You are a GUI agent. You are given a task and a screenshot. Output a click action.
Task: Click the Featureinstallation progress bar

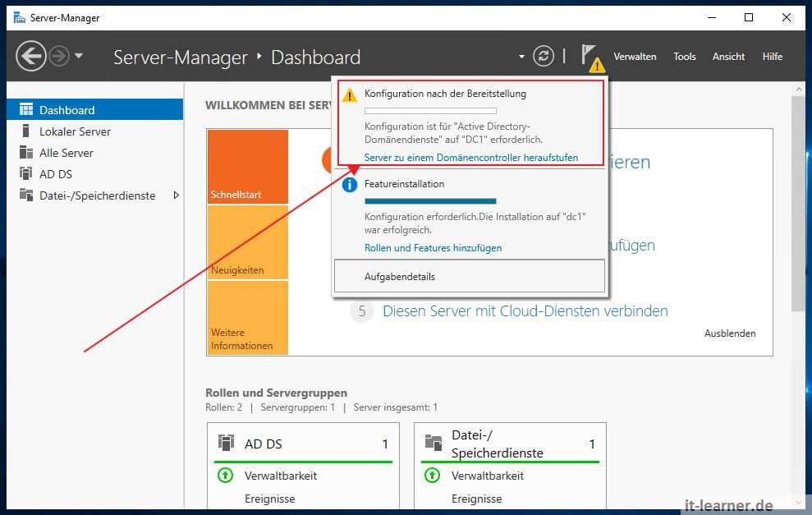coord(430,201)
